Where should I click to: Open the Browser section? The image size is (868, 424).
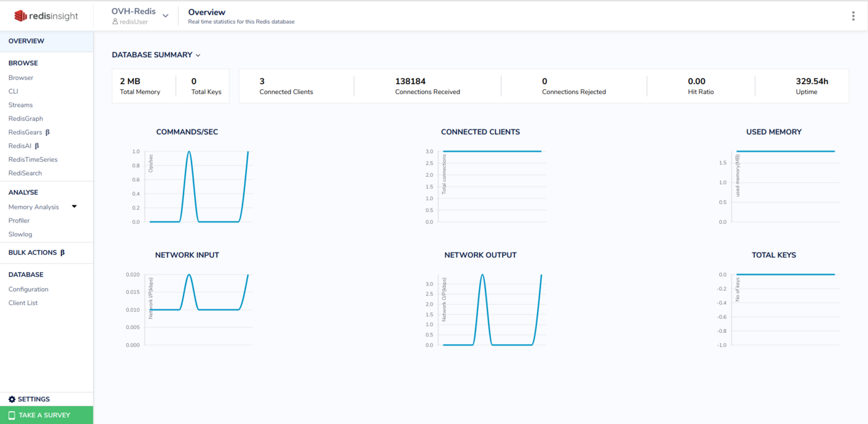pyautogui.click(x=21, y=77)
